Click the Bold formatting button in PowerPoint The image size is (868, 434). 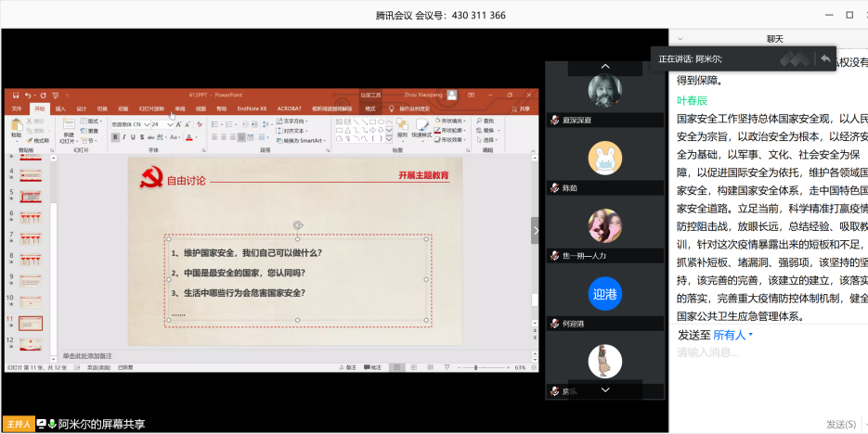click(116, 136)
